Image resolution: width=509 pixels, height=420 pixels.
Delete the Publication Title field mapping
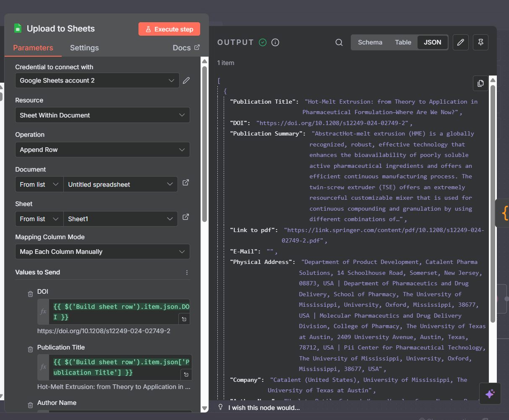coord(30,350)
